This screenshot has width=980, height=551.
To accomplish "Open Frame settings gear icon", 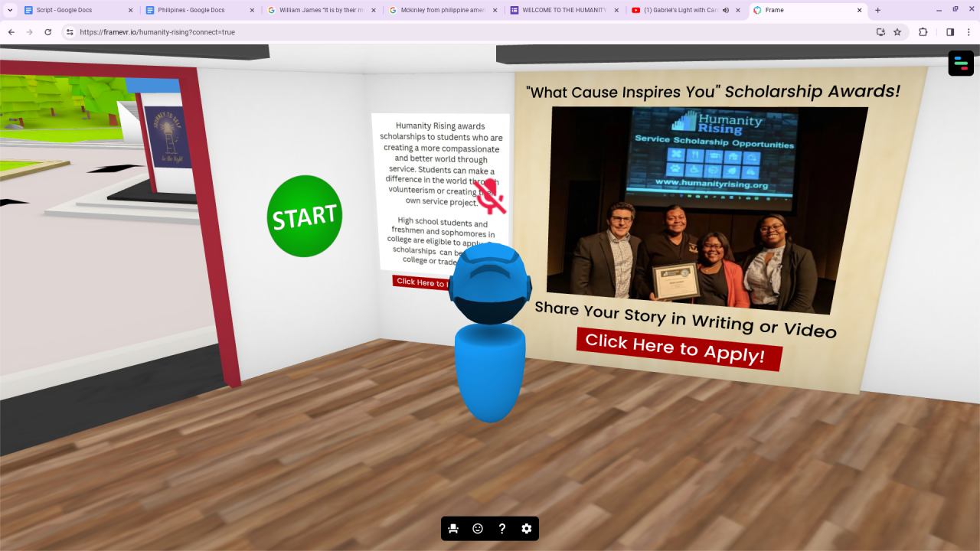I will click(527, 529).
